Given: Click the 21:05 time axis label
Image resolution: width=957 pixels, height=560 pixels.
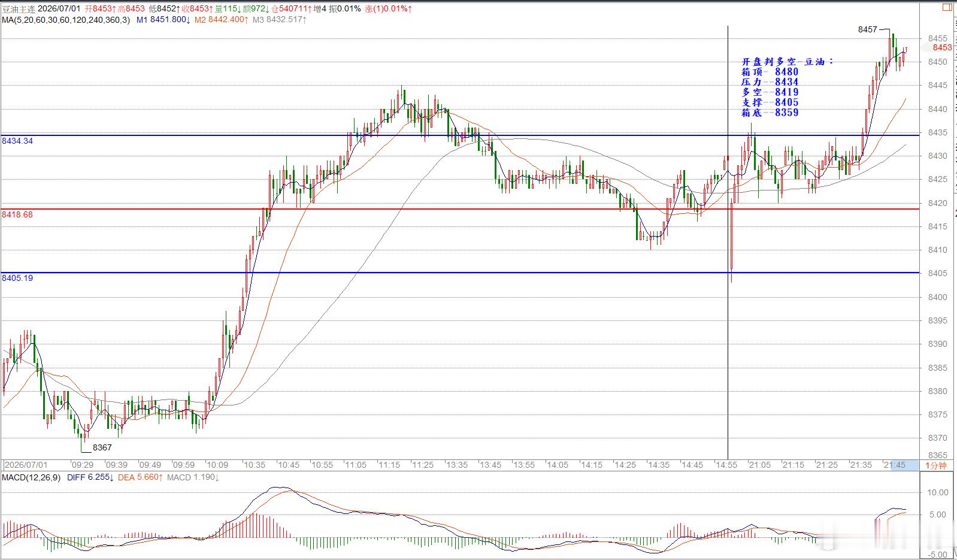Looking at the screenshot, I should [759, 465].
